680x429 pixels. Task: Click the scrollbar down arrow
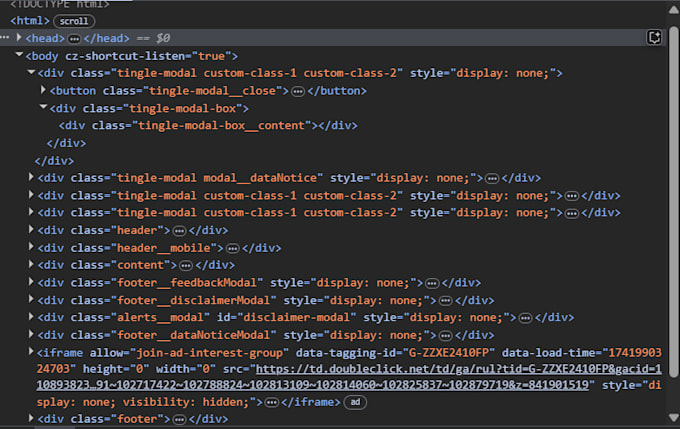(x=673, y=418)
